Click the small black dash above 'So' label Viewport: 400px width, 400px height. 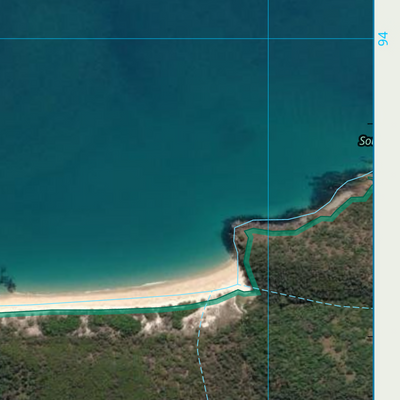click(370, 124)
